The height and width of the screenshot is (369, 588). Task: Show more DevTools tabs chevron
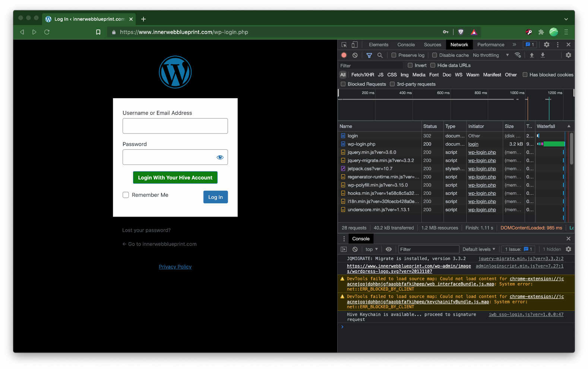[x=514, y=45]
